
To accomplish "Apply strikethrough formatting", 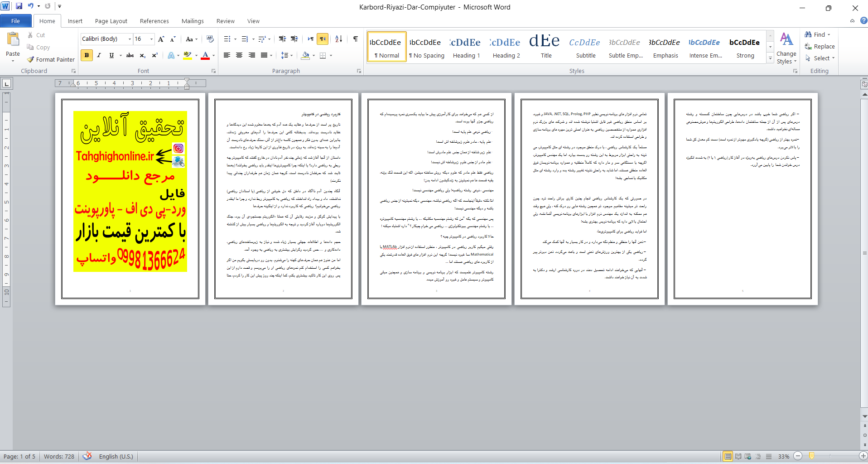I will (130, 55).
